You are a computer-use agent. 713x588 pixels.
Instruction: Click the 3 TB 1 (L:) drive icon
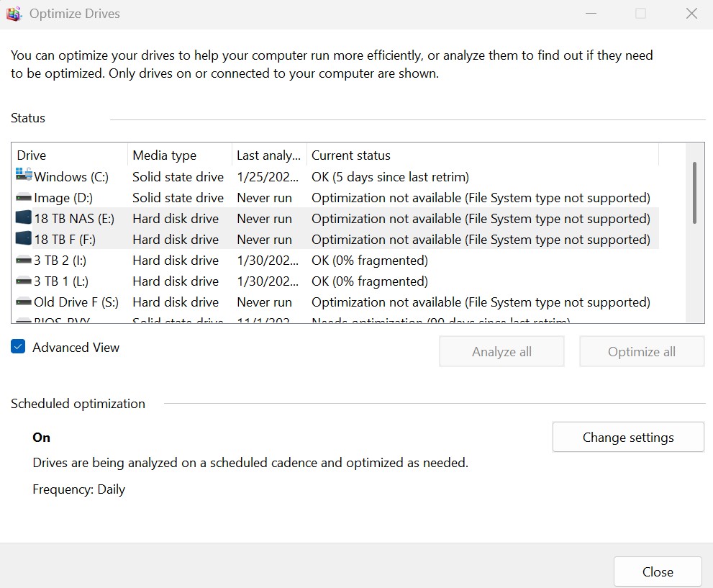(x=24, y=281)
